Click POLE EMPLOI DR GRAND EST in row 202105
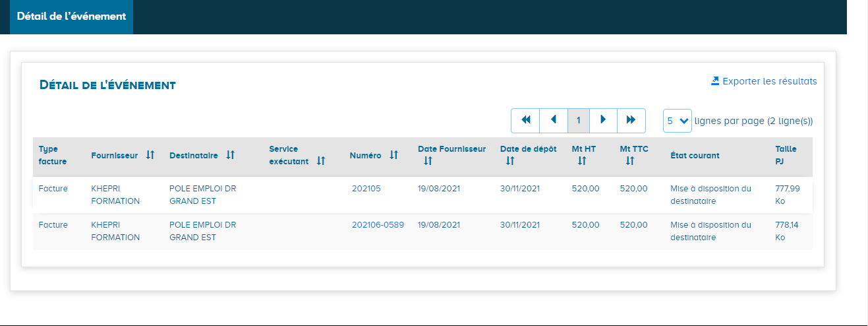Viewport: 868px width, 326px height. [203, 195]
